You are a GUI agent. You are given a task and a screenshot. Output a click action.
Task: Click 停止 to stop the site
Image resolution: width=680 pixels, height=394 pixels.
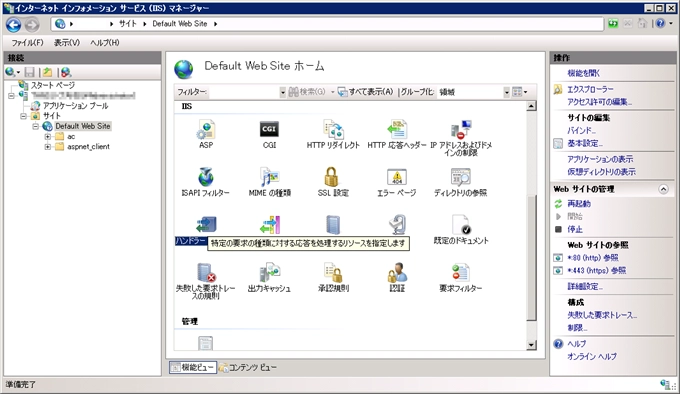(x=575, y=229)
